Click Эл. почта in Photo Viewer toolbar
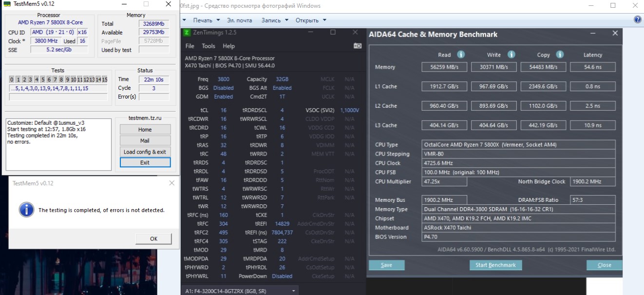The image size is (644, 295). pos(240,20)
